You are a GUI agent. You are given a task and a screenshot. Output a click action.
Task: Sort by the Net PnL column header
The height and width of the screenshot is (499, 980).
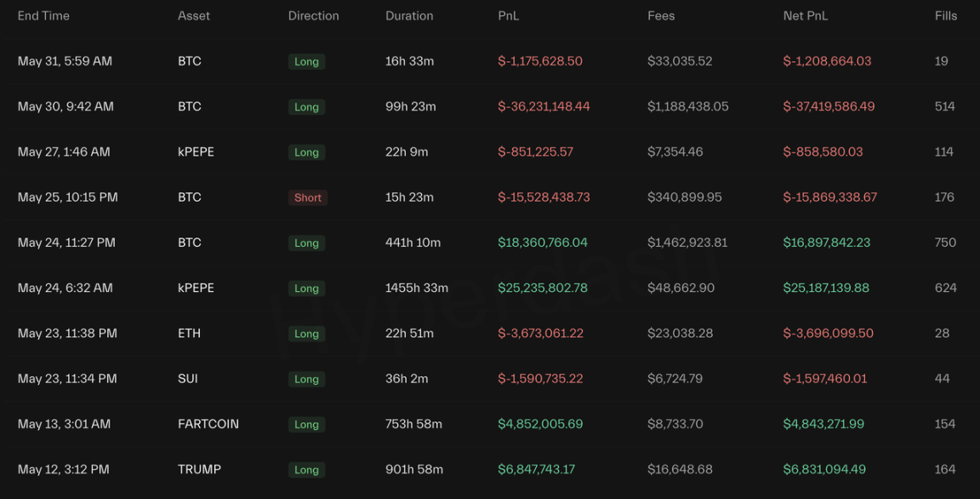point(805,16)
